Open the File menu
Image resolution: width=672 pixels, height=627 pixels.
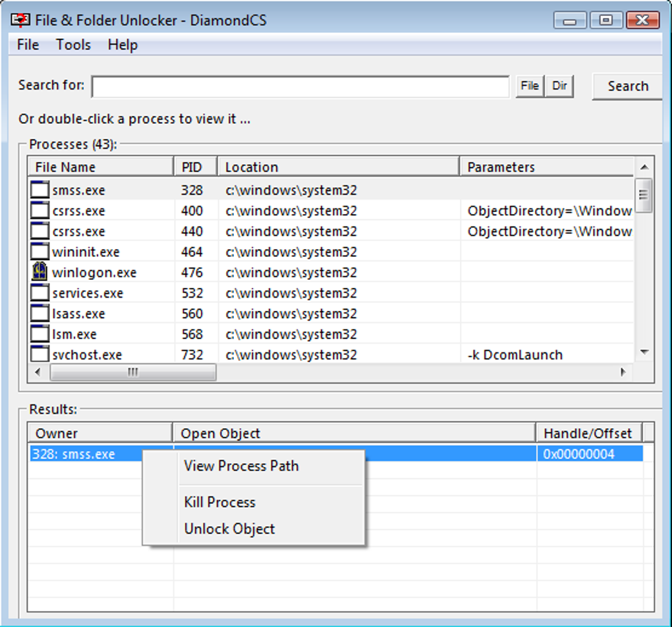28,45
